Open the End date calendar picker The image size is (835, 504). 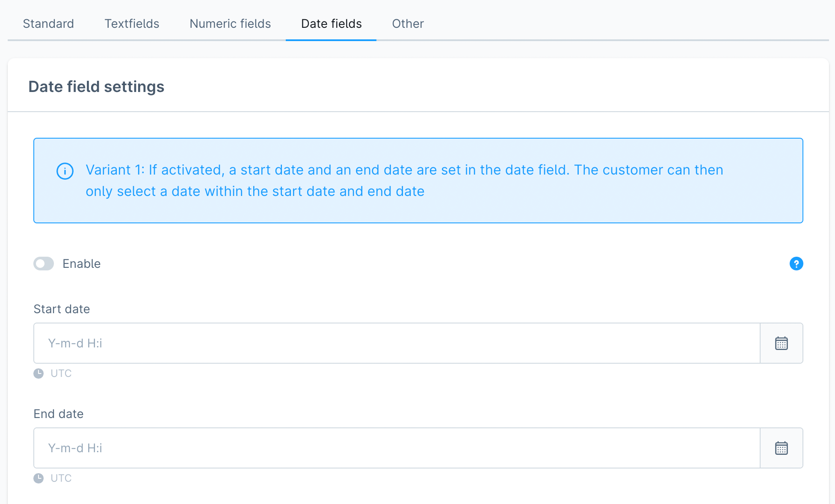pos(781,448)
